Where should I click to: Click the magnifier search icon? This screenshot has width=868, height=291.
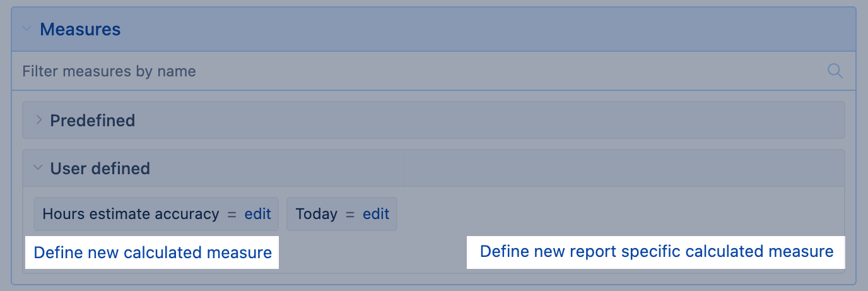835,71
